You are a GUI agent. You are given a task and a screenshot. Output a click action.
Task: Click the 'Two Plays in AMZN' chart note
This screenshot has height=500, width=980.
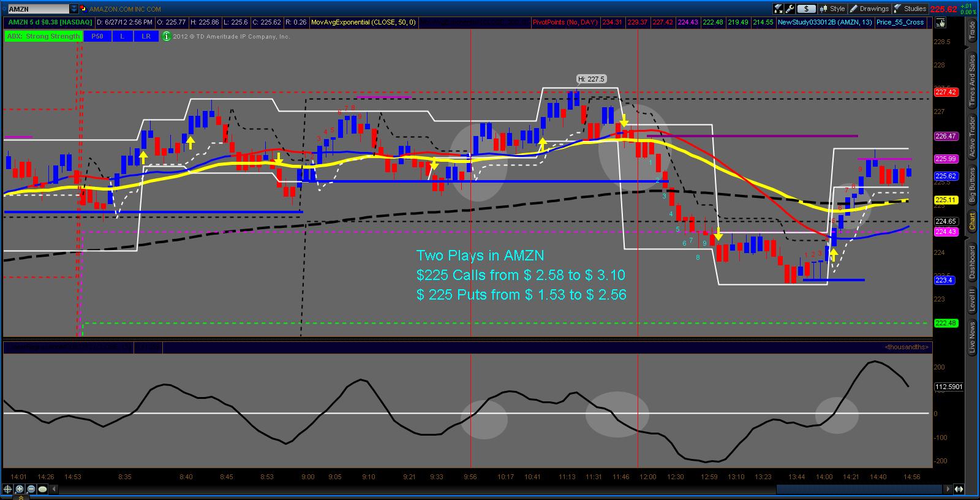[x=480, y=256]
